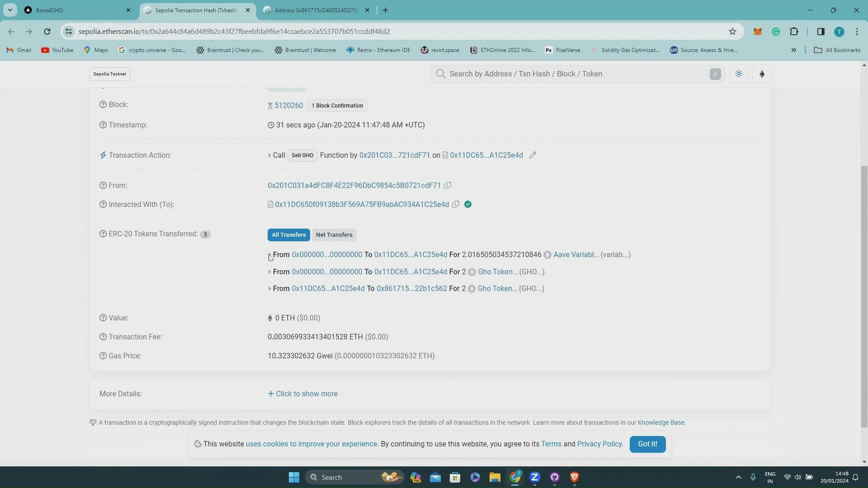The width and height of the screenshot is (868, 488).
Task: Click help icon beside ERC-20 Tokens Transferred
Action: point(103,234)
